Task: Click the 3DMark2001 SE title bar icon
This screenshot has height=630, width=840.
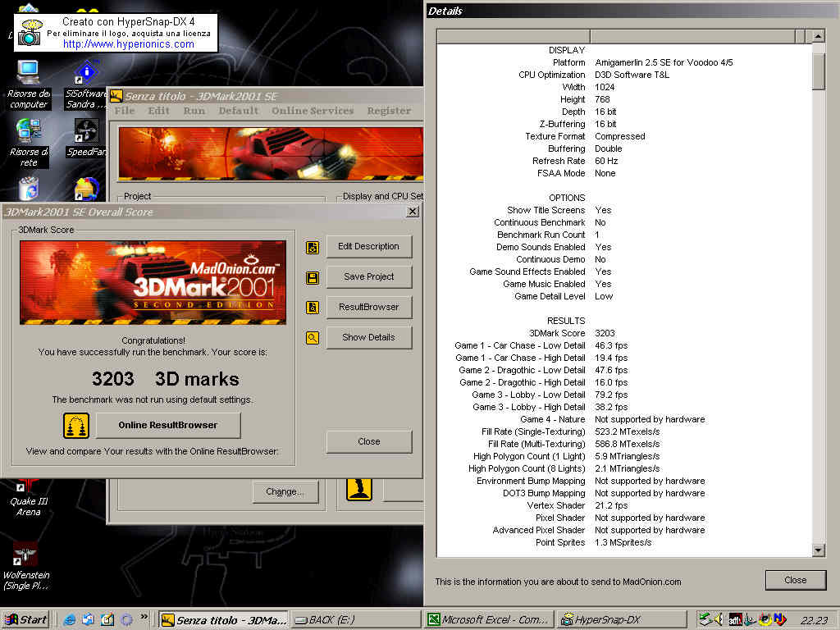Action: 116,97
